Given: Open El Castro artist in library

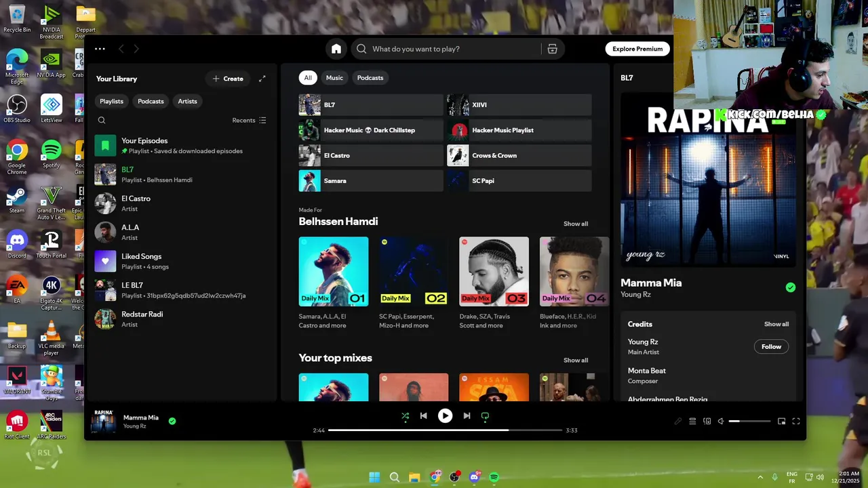Looking at the screenshot, I should click(x=182, y=203).
